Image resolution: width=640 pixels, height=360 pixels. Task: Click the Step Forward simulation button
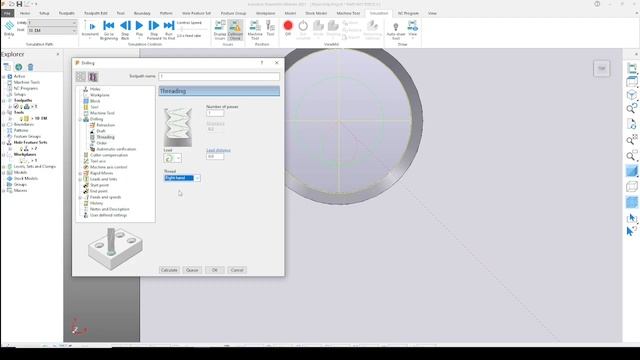(x=153, y=30)
